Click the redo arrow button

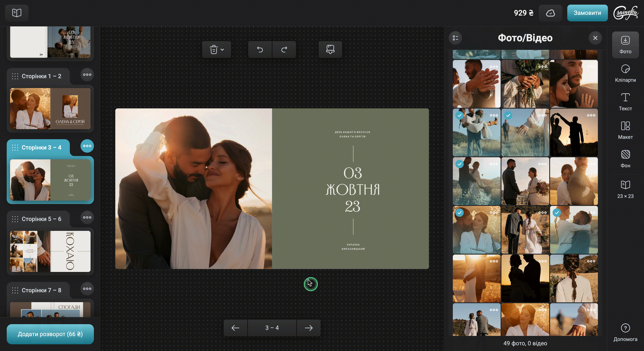tap(284, 49)
